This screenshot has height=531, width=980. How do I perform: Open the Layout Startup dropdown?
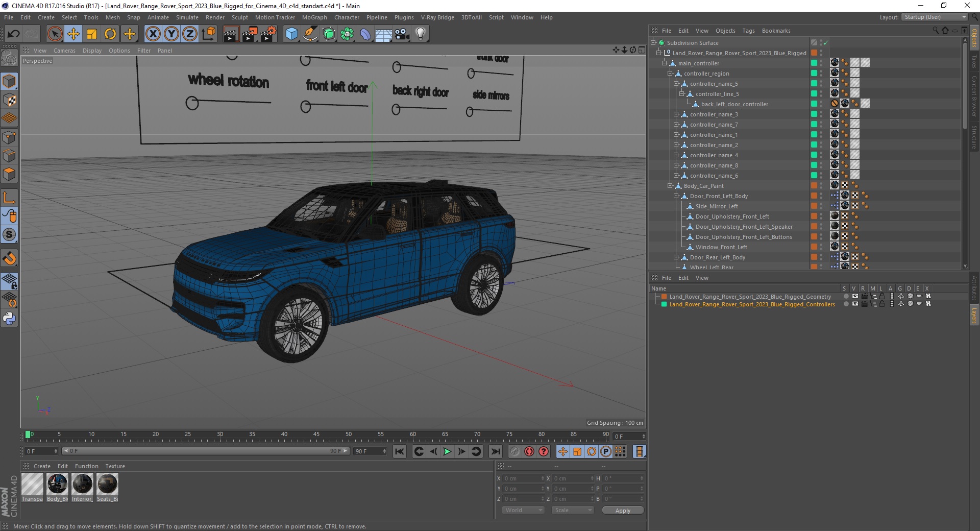click(935, 17)
